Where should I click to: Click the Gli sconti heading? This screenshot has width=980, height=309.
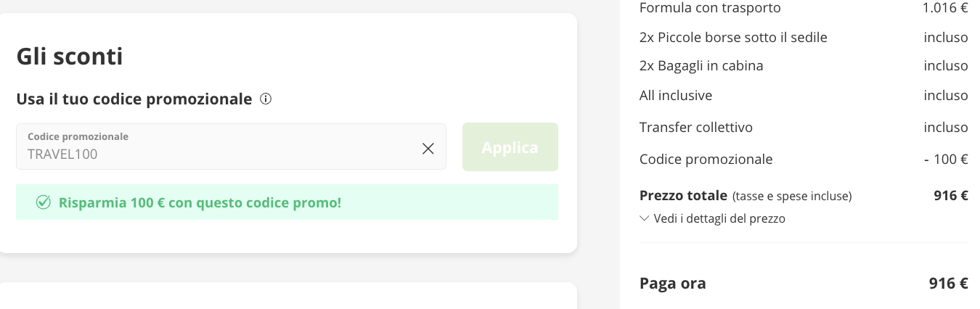coord(70,56)
